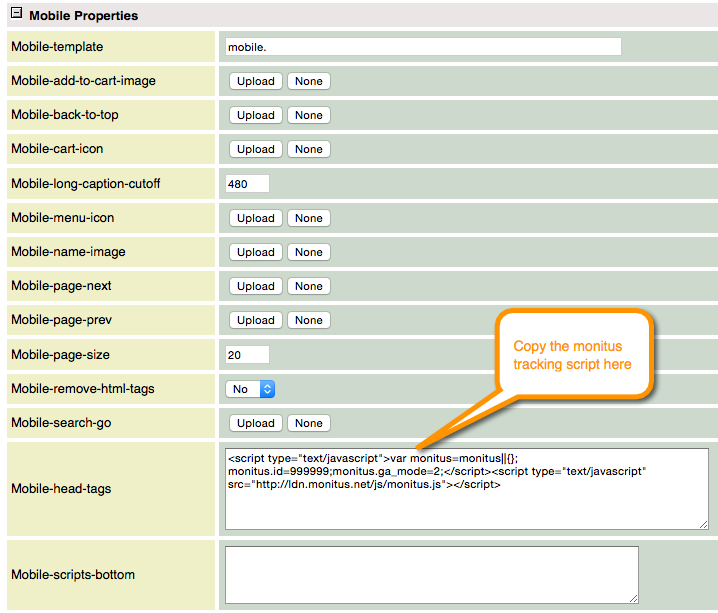Upload a Mobile-cart-icon image
This screenshot has height=613, width=718.
coord(256,149)
